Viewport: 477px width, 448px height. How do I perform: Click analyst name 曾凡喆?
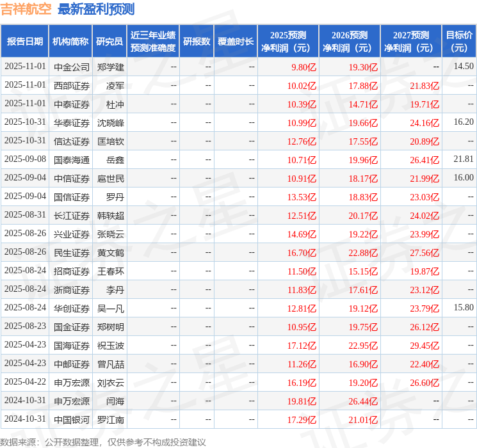111,364
